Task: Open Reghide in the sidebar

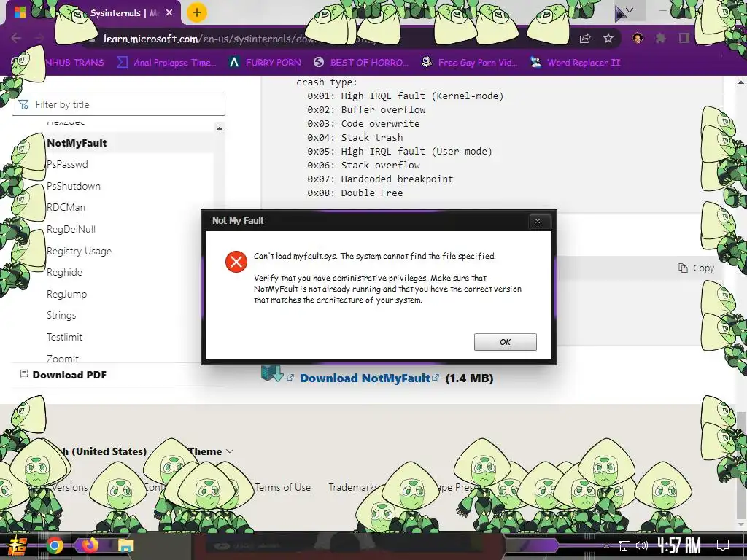Action: click(x=64, y=273)
